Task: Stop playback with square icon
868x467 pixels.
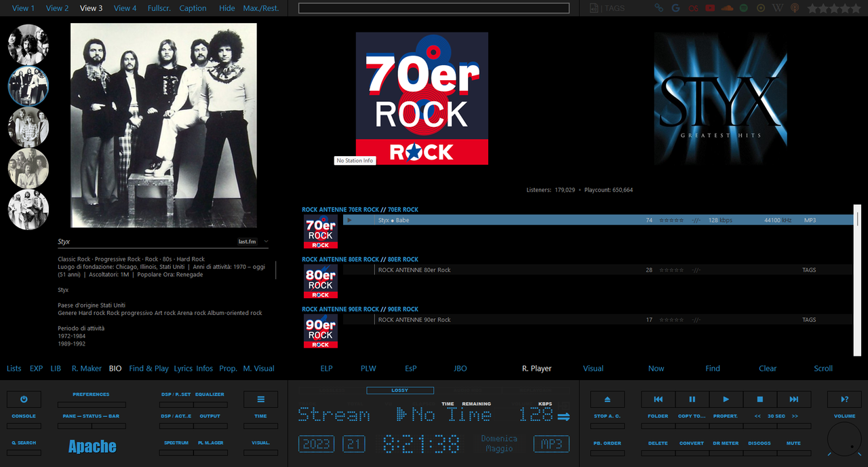Action: pos(759,399)
